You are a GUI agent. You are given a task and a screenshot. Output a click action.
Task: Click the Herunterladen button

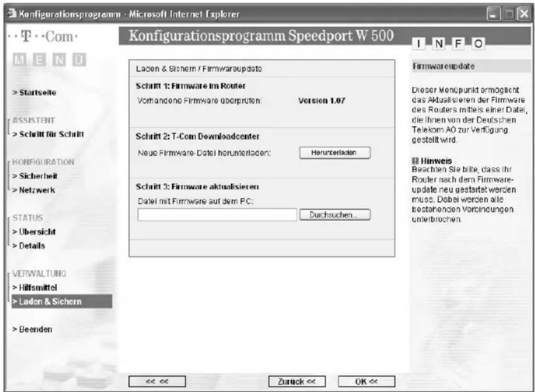click(x=335, y=153)
